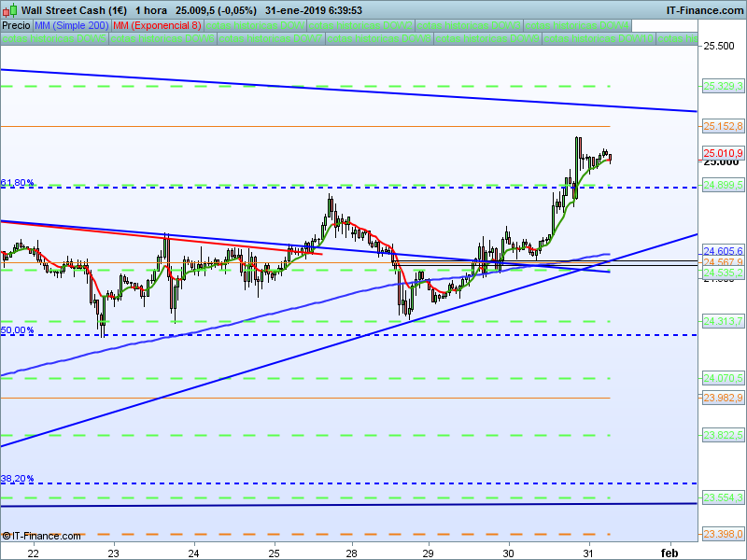This screenshot has width=747, height=560.
Task: Click the 50,00% Fibonacci level label
Action: click(x=17, y=330)
